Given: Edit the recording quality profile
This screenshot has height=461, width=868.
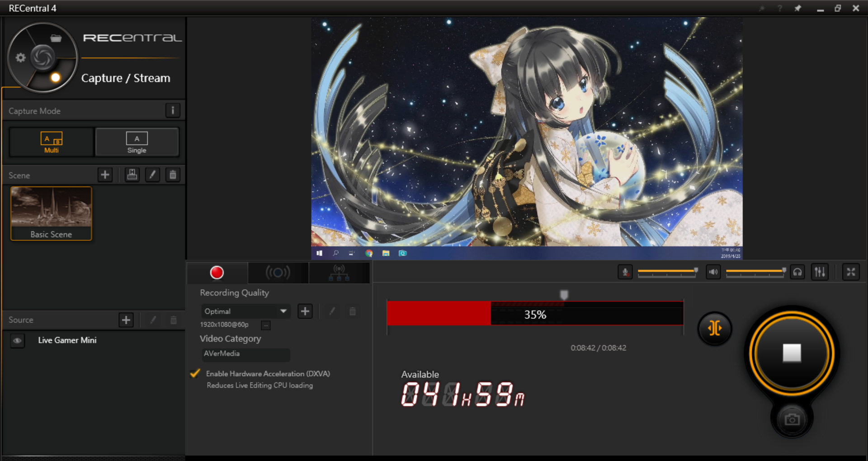Looking at the screenshot, I should [x=332, y=311].
